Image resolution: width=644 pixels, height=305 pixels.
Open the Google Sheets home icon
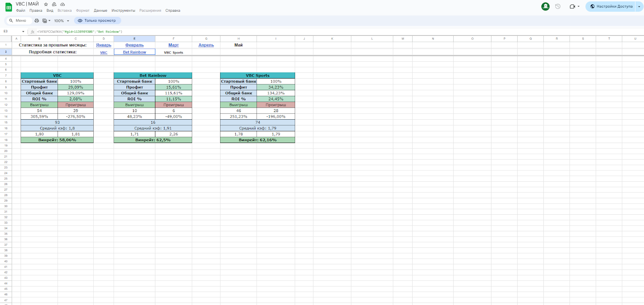(8, 7)
